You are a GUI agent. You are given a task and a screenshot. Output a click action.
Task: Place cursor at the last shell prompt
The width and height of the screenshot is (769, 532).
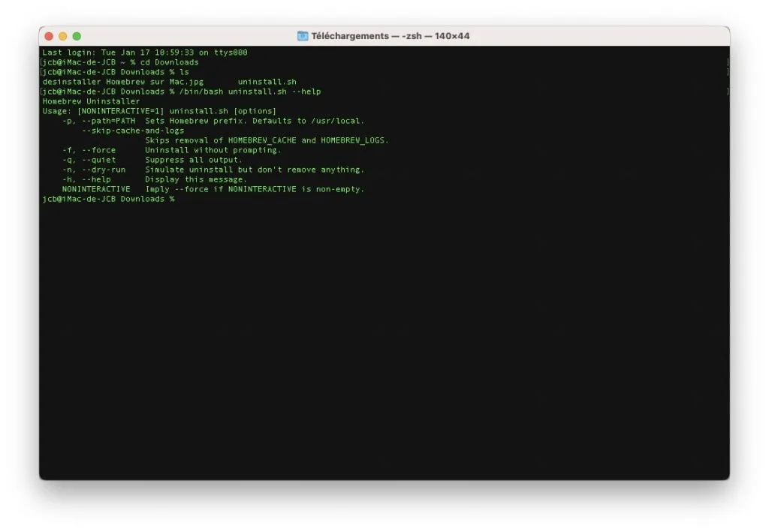180,199
